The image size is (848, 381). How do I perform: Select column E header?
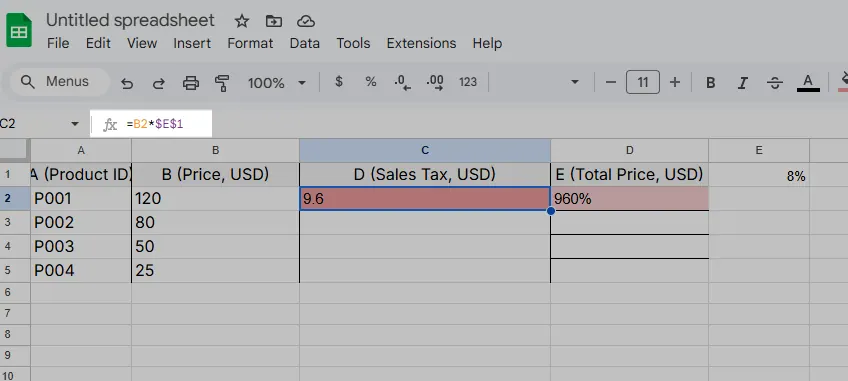click(759, 150)
